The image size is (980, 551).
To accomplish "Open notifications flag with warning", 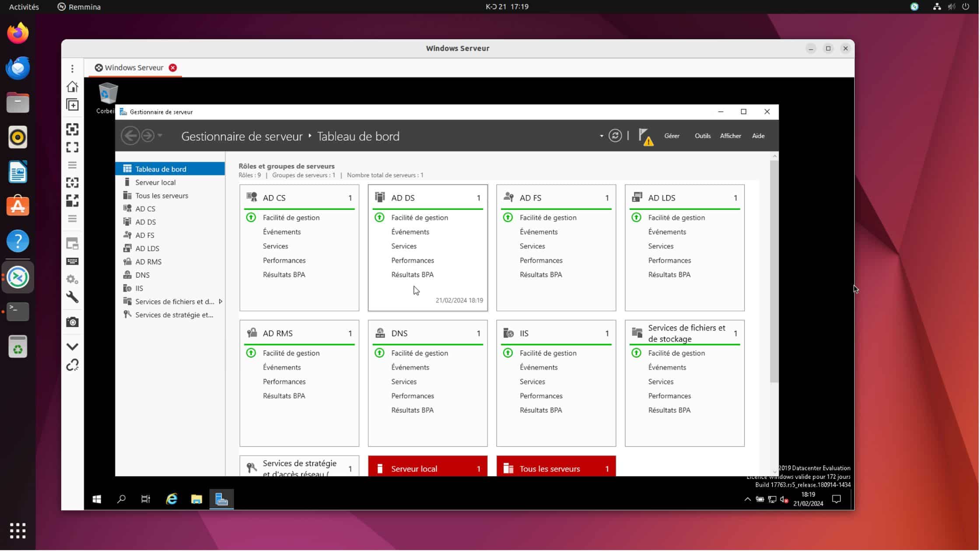I will point(646,137).
